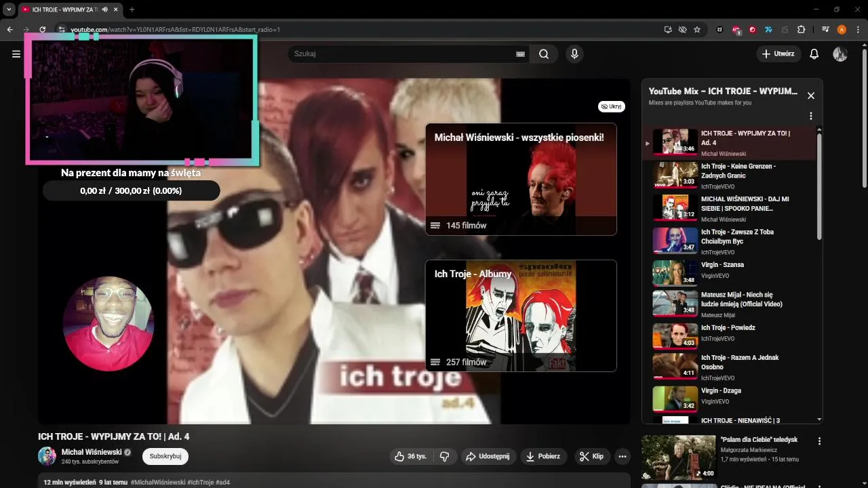This screenshot has width=868, height=488.
Task: Open the YouTube hamburger guide menu
Action: [x=16, y=54]
